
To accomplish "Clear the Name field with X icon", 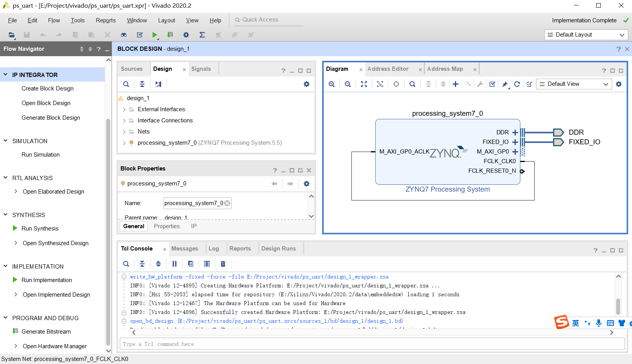I will click(x=227, y=203).
